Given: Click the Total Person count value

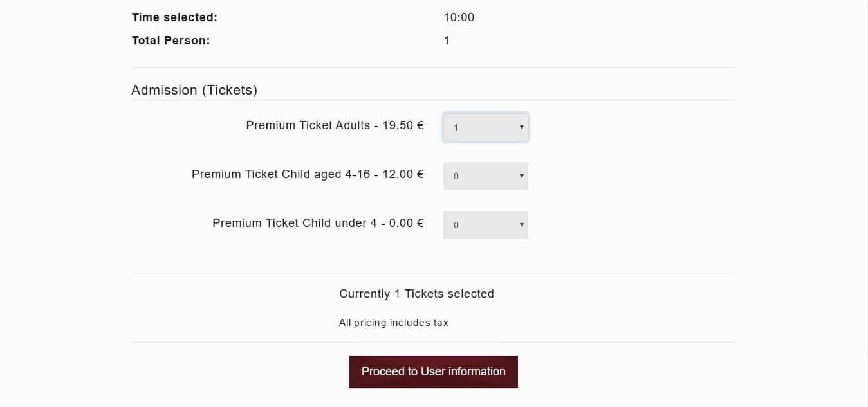Looking at the screenshot, I should tap(447, 41).
